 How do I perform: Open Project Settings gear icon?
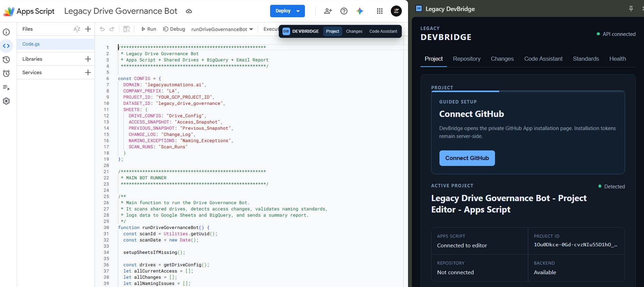pyautogui.click(x=6, y=101)
